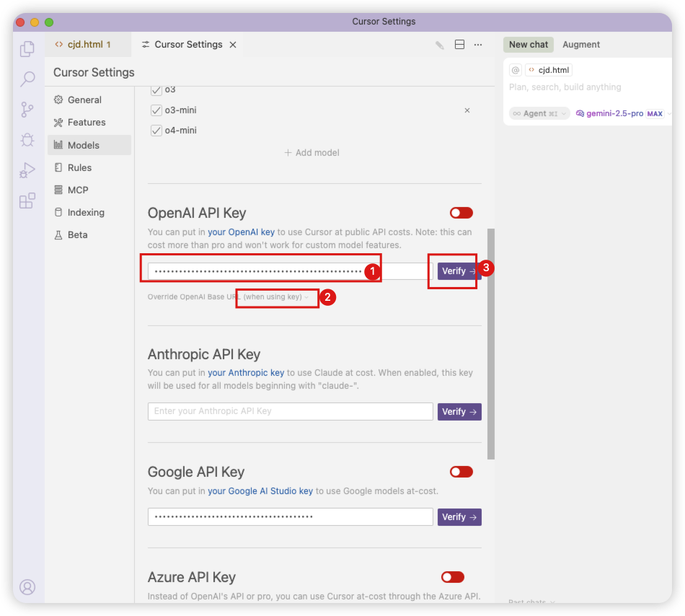Image resolution: width=685 pixels, height=616 pixels.
Task: Follow the 'your Google AI Studio key' link
Action: 260,491
